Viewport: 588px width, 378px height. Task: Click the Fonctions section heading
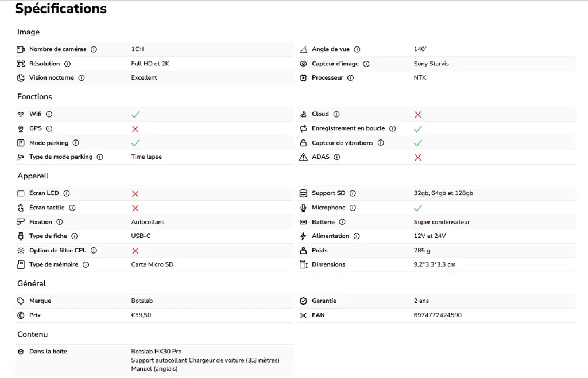click(34, 97)
